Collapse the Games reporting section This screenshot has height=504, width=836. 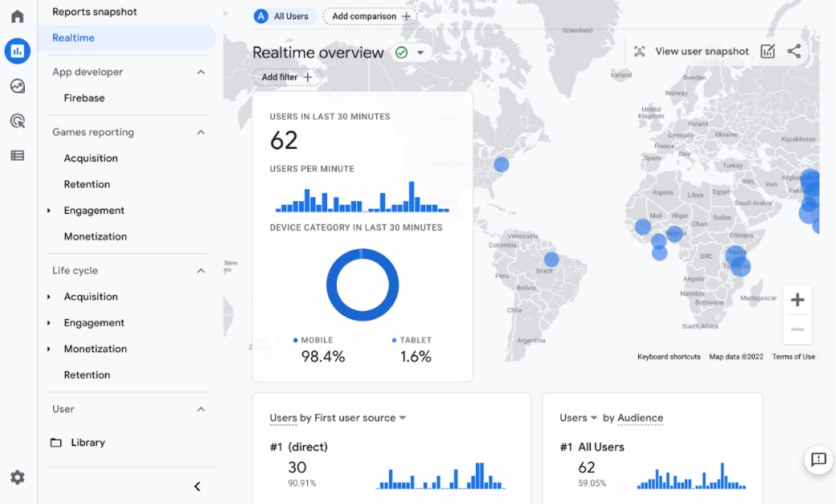point(203,132)
